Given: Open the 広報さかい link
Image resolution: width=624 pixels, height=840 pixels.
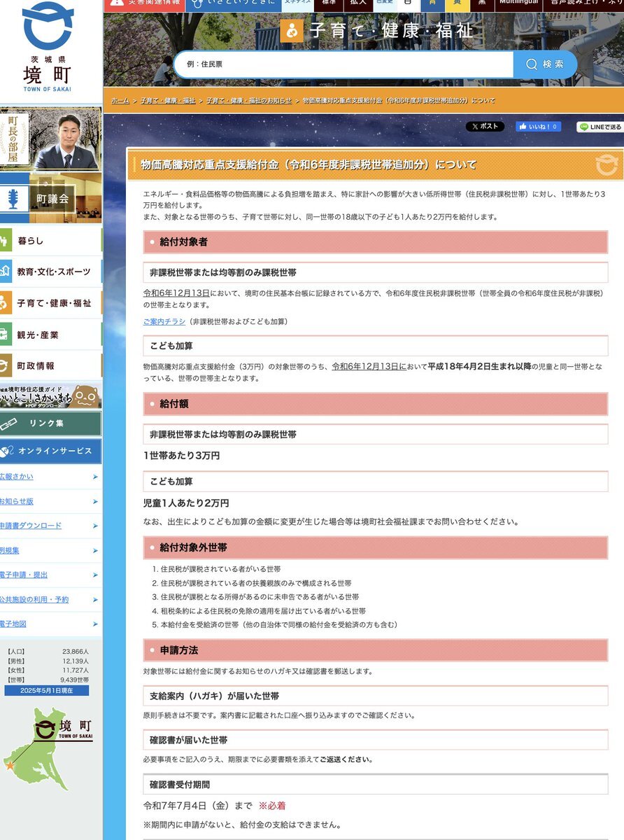Looking at the screenshot, I should 16,477.
